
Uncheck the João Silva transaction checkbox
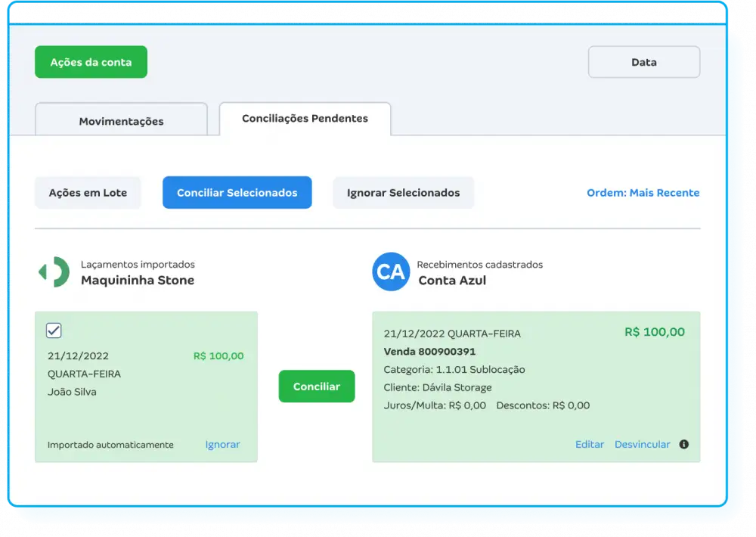54,331
